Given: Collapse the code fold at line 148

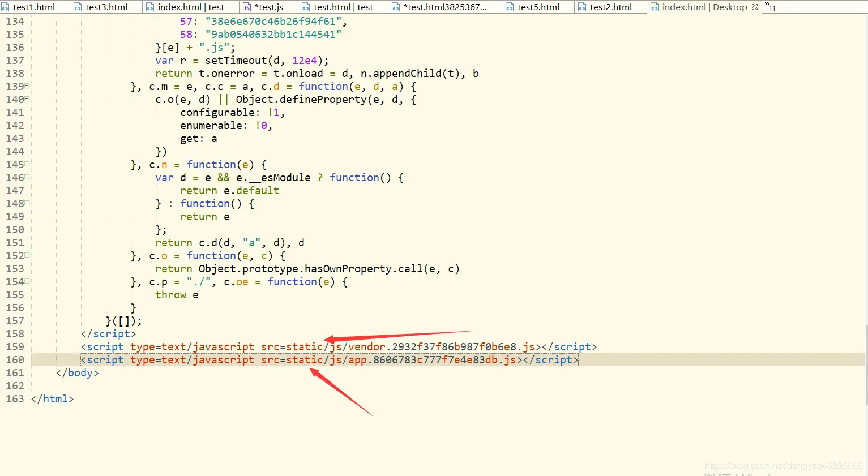Looking at the screenshot, I should [x=27, y=203].
